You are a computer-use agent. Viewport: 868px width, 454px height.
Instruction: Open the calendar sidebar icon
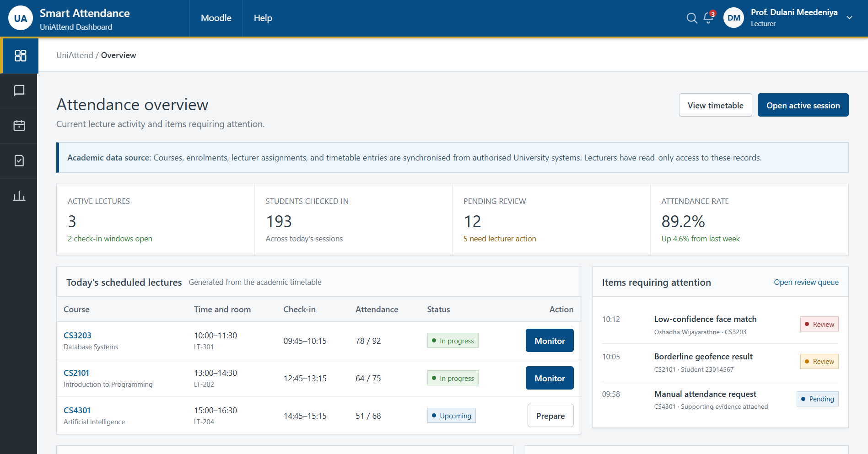click(19, 126)
